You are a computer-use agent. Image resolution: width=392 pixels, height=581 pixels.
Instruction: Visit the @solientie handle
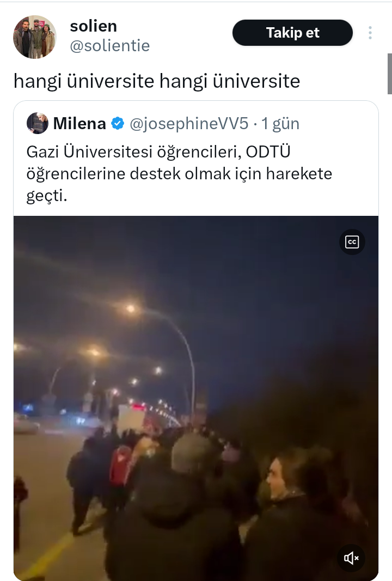point(110,46)
